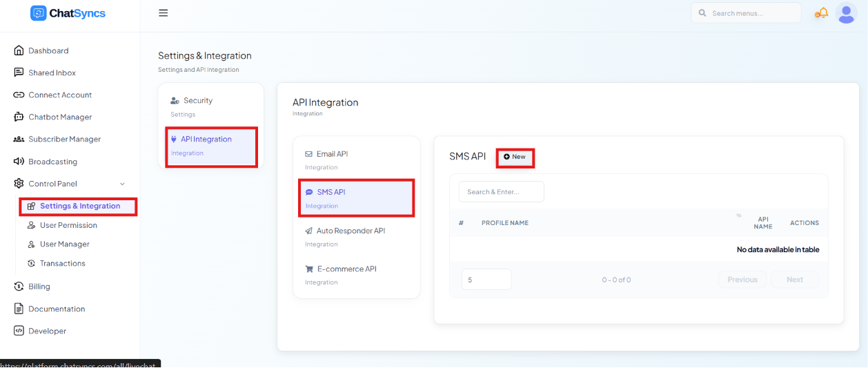Click the Previous pagination button

742,280
